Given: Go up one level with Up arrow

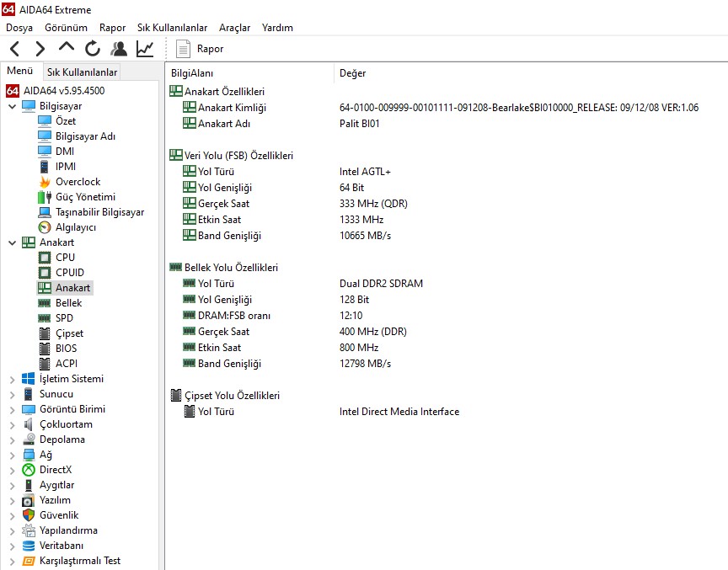Looking at the screenshot, I should tap(67, 49).
